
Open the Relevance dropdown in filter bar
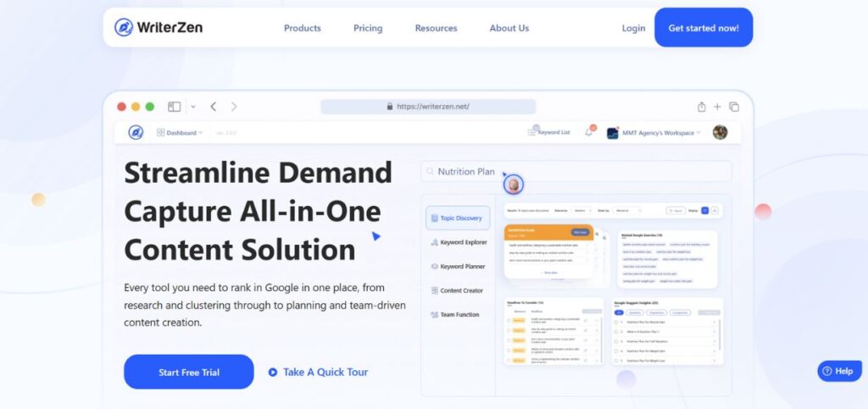click(x=581, y=211)
